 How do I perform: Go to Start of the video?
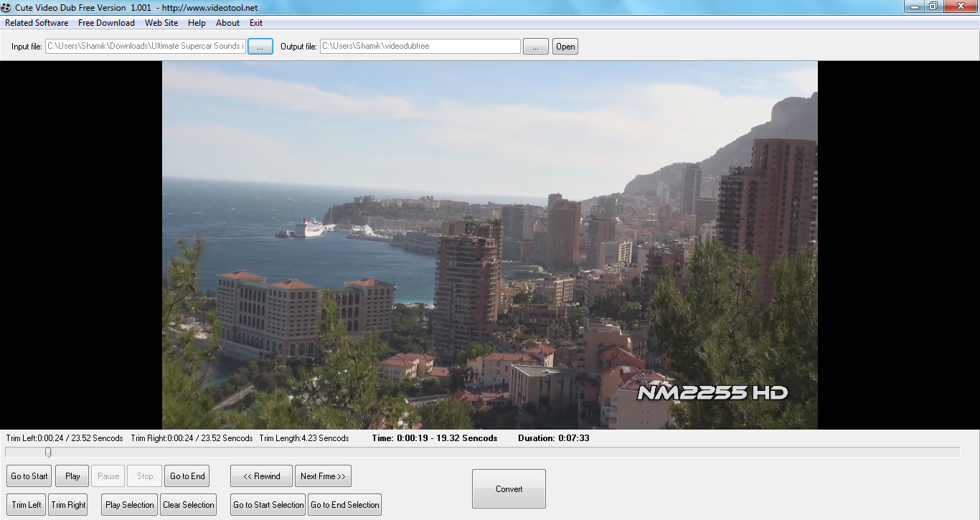pos(29,476)
